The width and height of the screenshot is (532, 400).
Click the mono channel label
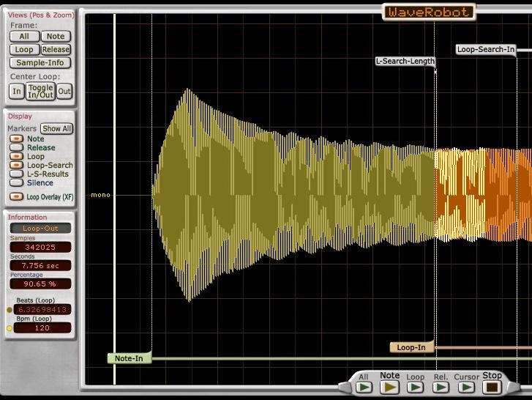(101, 195)
